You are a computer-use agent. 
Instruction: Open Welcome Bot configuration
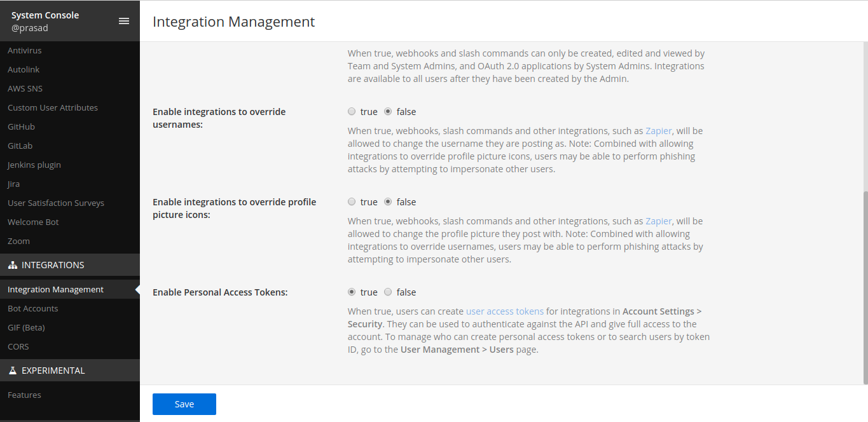[33, 222]
